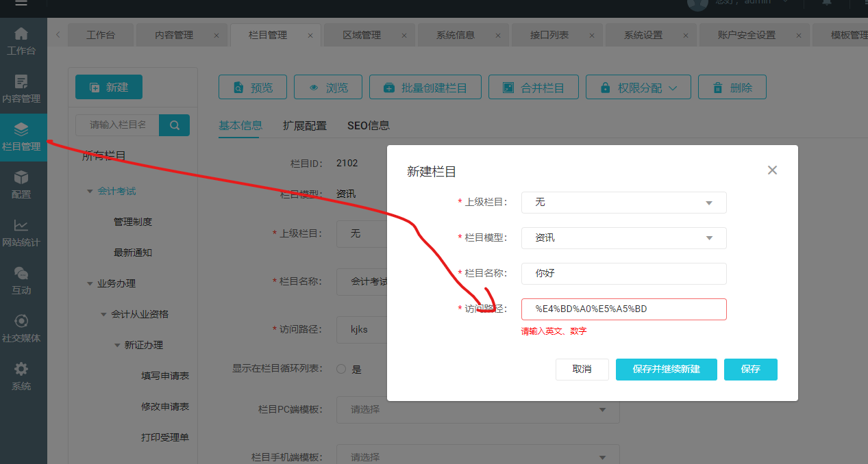This screenshot has width=868, height=464.
Task: Open 配置 cube icon in sidebar
Action: click(21, 177)
